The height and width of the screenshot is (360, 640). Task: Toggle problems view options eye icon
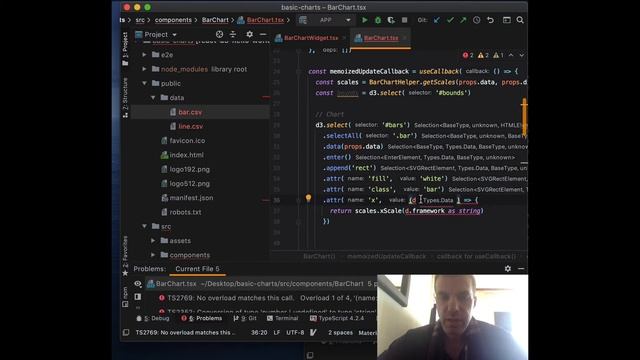pos(138,284)
